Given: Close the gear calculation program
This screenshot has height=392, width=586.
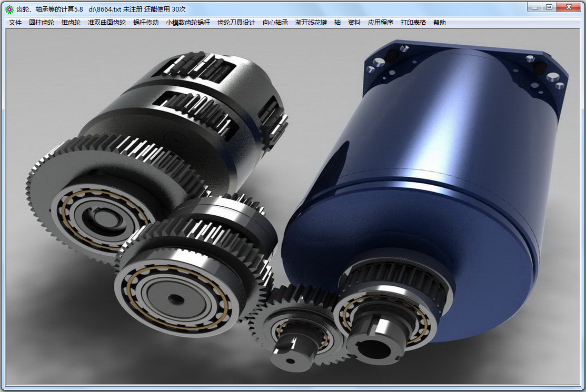Looking at the screenshot, I should point(569,7).
